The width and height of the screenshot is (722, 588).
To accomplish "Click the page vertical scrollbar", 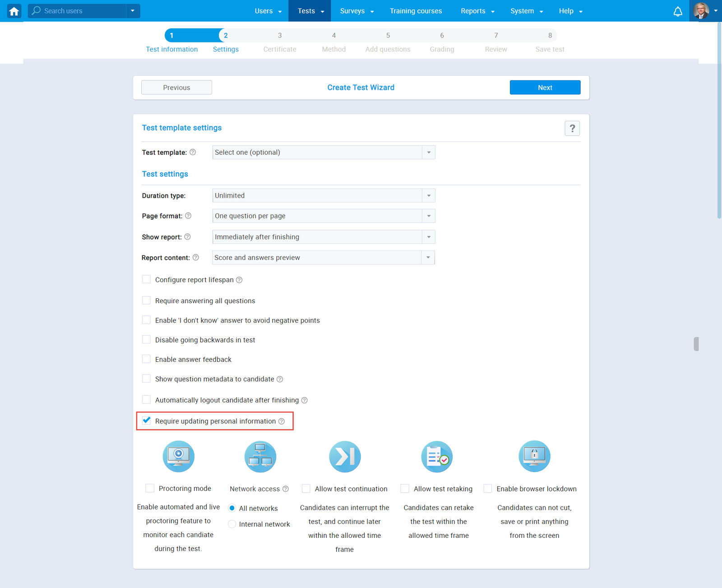I will 719,120.
